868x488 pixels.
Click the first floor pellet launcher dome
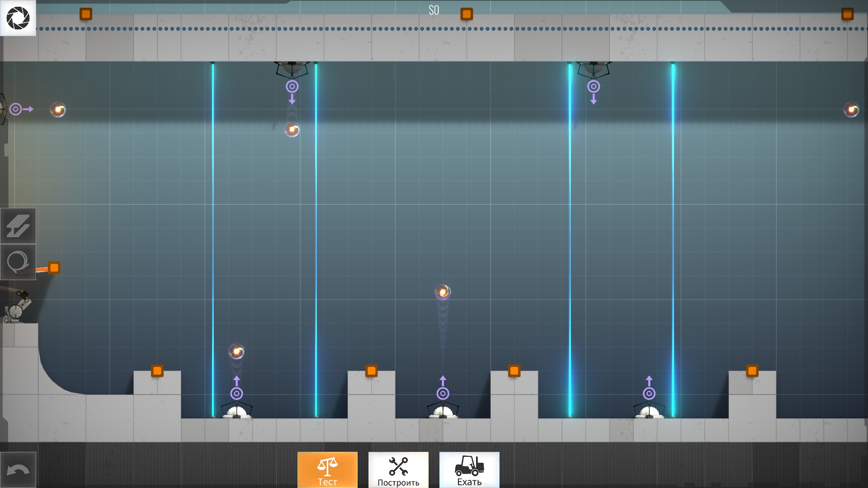(237, 411)
